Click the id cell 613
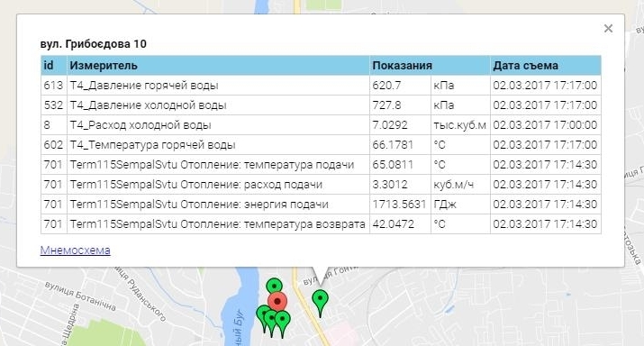Viewport: 644px width, 346px height. [53, 86]
